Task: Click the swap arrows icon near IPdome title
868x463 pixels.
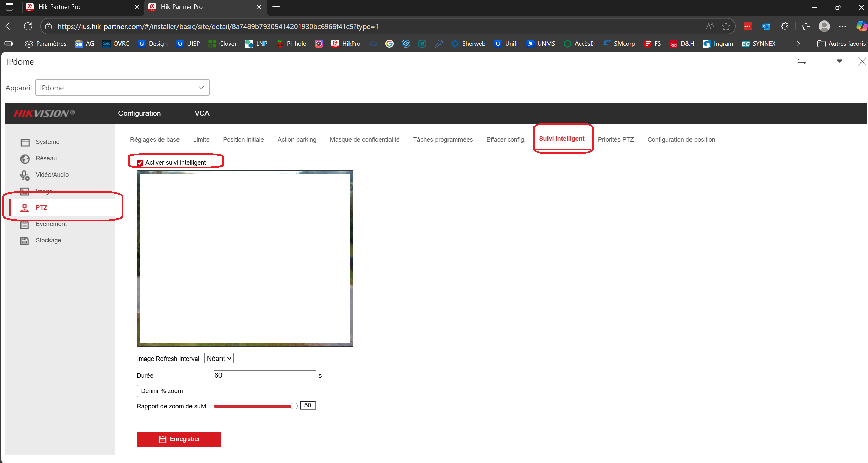Action: coord(801,61)
